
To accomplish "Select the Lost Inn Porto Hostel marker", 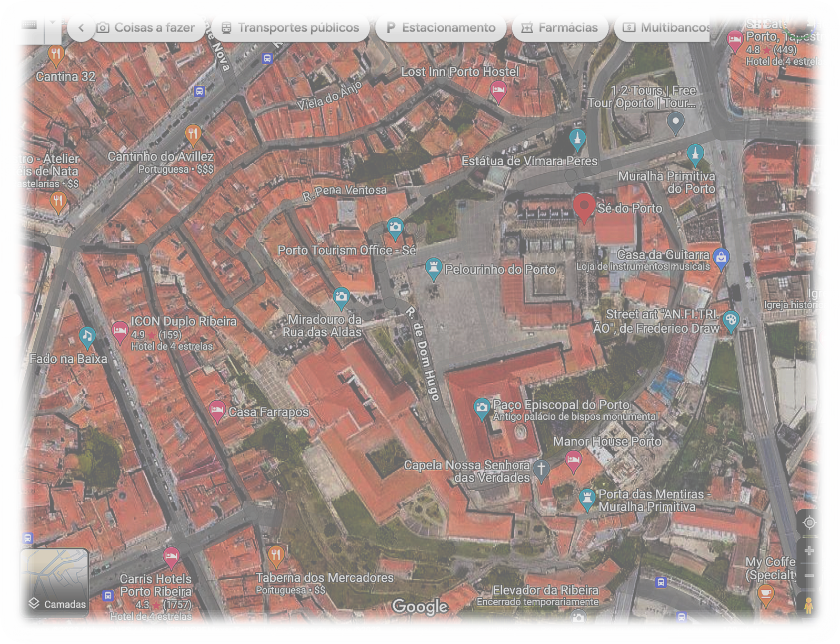I will pos(498,91).
